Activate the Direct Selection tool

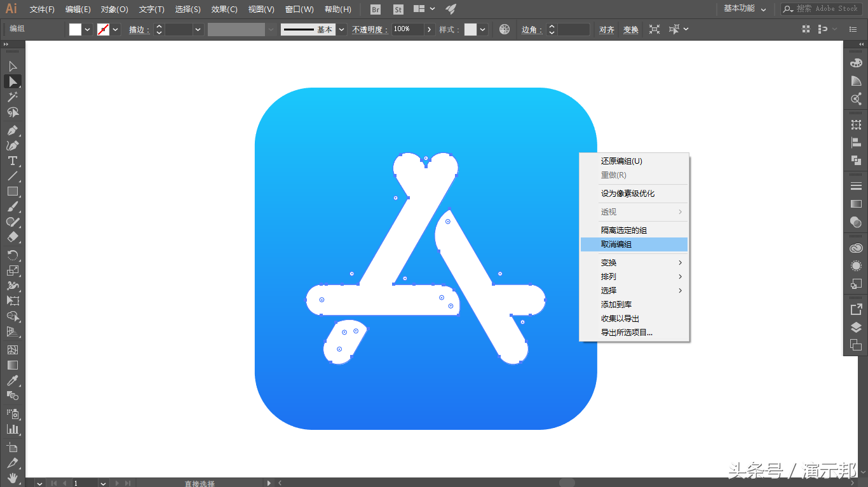coord(13,81)
